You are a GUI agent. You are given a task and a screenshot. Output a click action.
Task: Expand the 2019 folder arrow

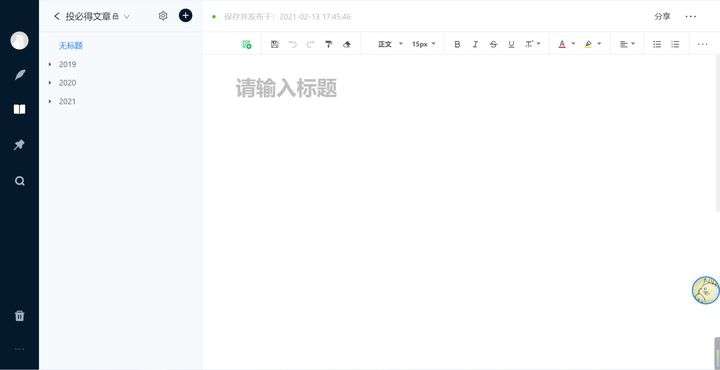click(x=50, y=64)
